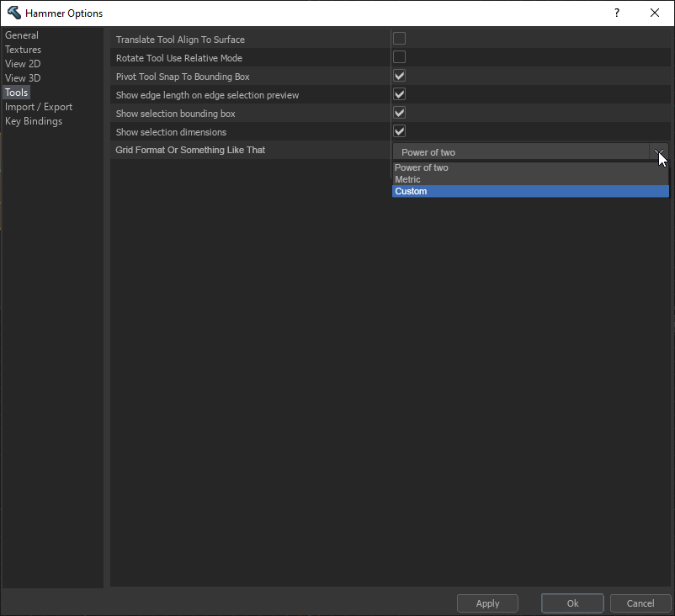This screenshot has width=675, height=616.
Task: Enable Rotate Tool Use Relative Mode
Action: point(399,56)
